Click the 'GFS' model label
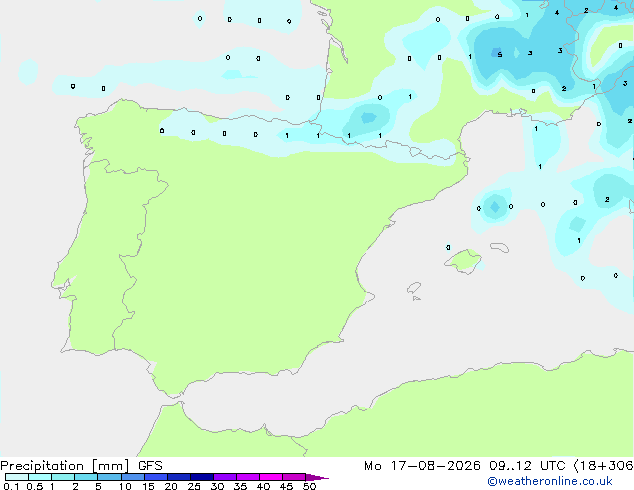The image size is (634, 490). [x=150, y=466]
